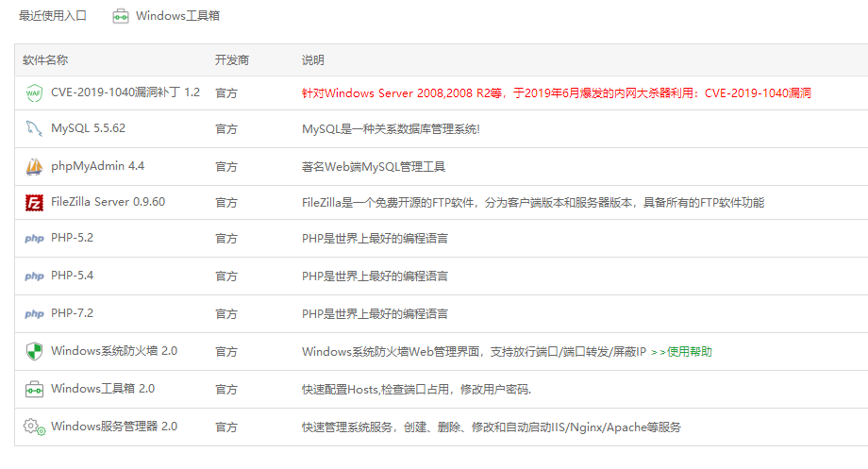Click the 最近使用入口 label
The image size is (868, 469).
(53, 16)
